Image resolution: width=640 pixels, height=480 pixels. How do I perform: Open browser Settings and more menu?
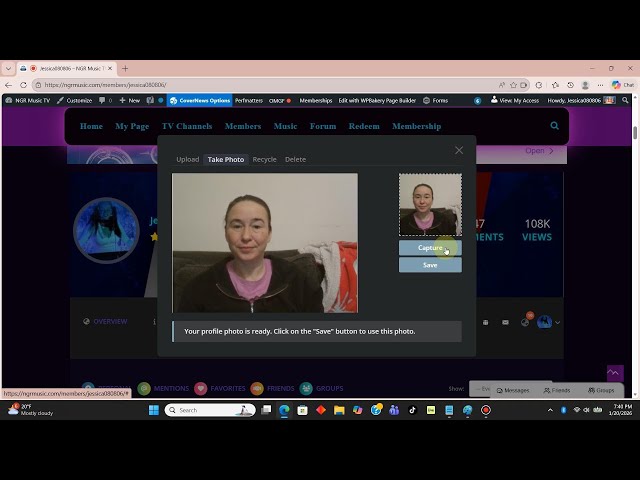click(x=600, y=85)
